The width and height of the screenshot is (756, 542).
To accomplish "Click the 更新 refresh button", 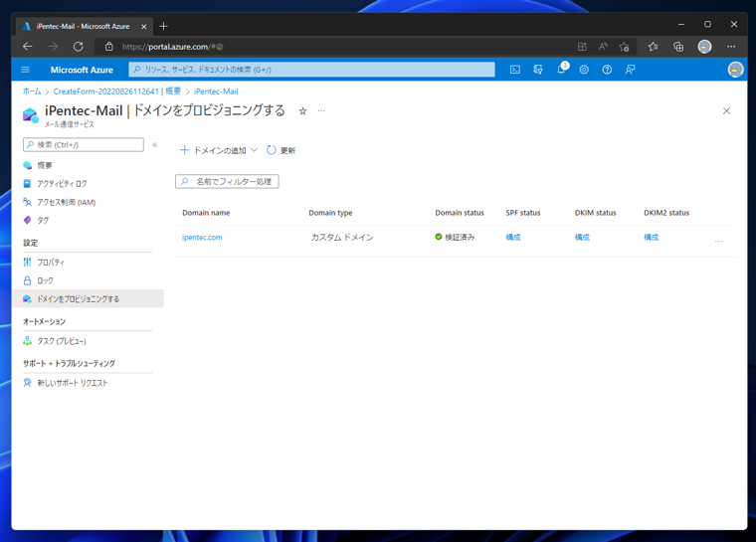I will pyautogui.click(x=282, y=150).
